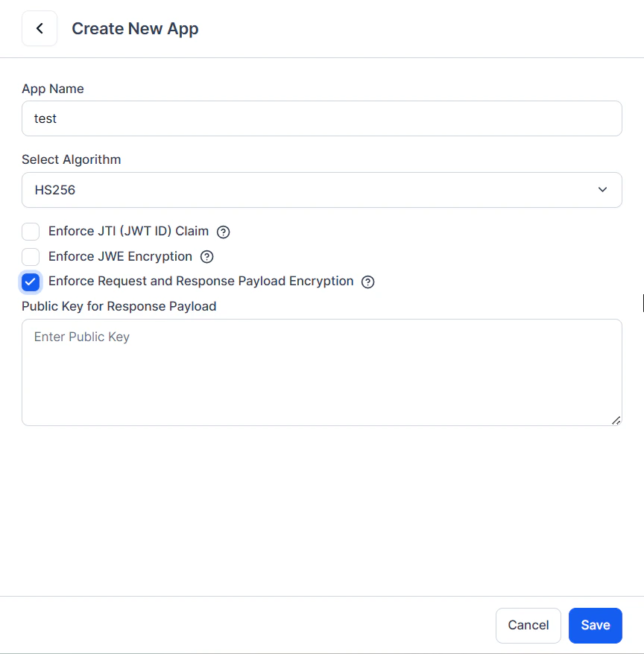
Task: Focus the Enter Public Key text area
Action: (x=322, y=372)
